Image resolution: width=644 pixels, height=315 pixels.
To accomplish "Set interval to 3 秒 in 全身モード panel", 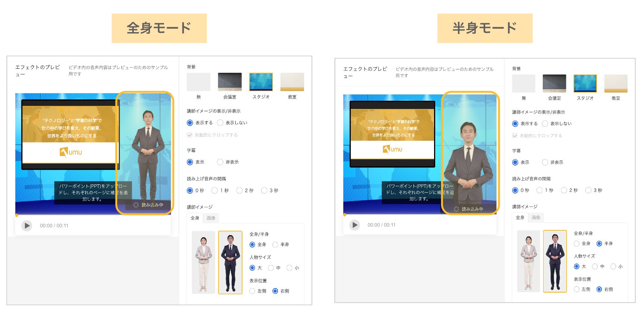I will click(x=264, y=190).
